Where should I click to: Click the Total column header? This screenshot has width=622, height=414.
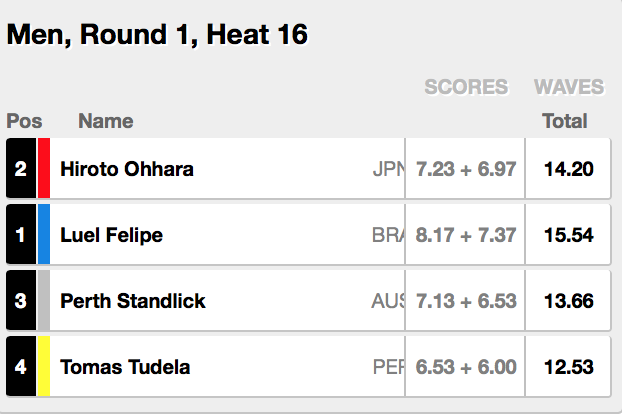click(564, 122)
